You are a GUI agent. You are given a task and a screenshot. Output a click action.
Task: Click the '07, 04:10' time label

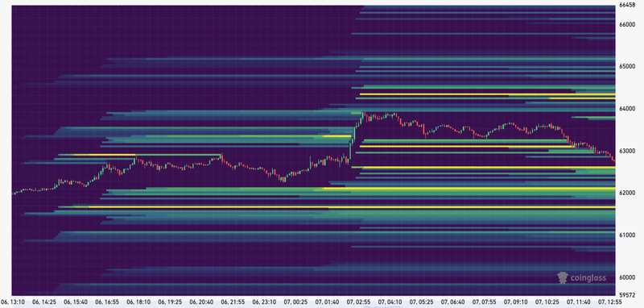(390, 302)
